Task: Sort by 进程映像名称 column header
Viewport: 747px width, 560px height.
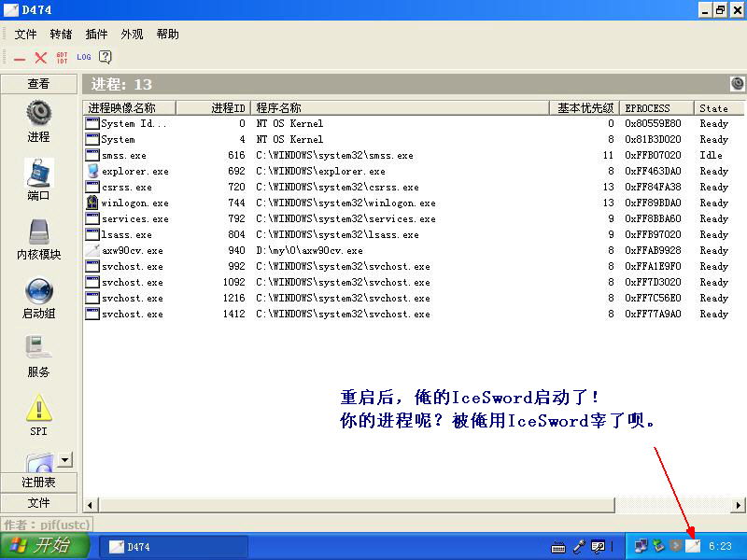Action: [130, 108]
